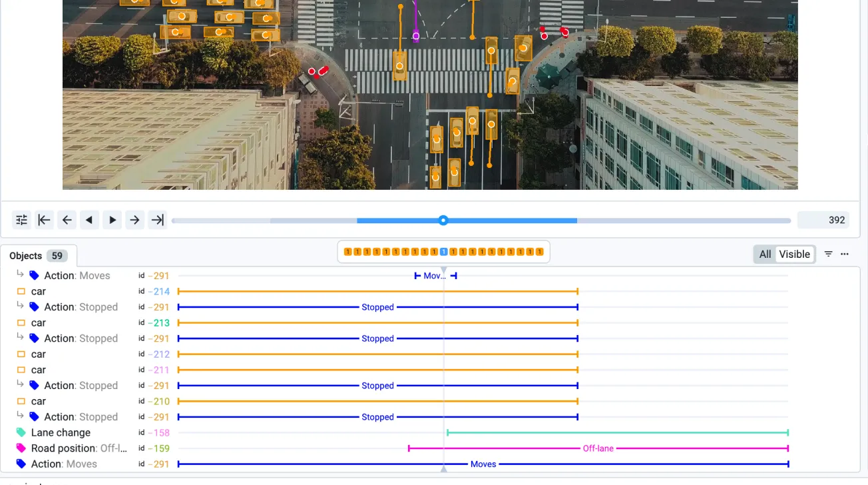Click the short Mov... segment on top timeline
This screenshot has height=485, width=868.
[x=435, y=275]
